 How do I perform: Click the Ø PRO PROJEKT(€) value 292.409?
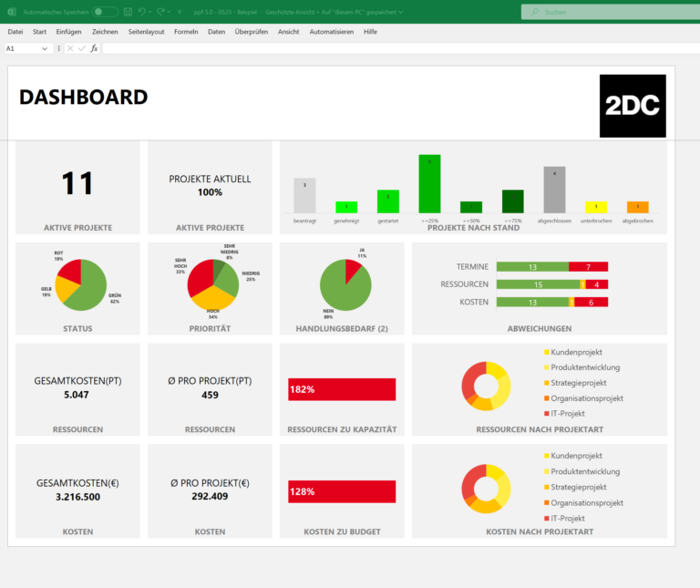(x=210, y=496)
